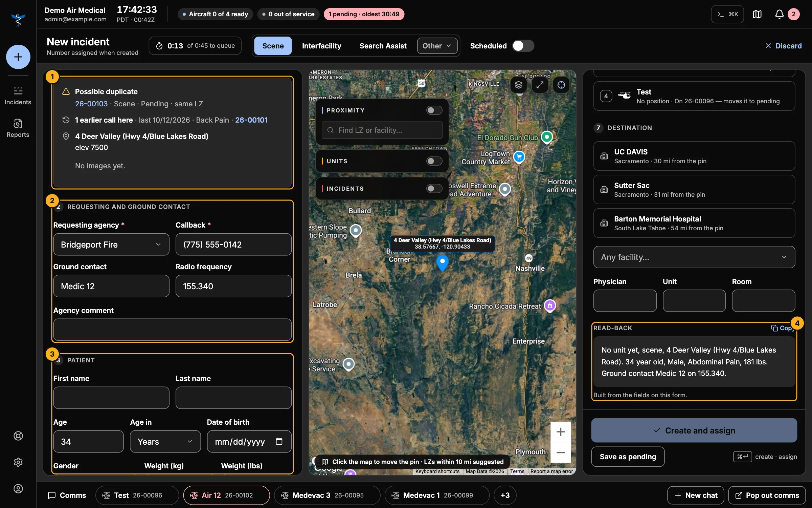
Task: Click the Agency comment field
Action: pyautogui.click(x=172, y=330)
